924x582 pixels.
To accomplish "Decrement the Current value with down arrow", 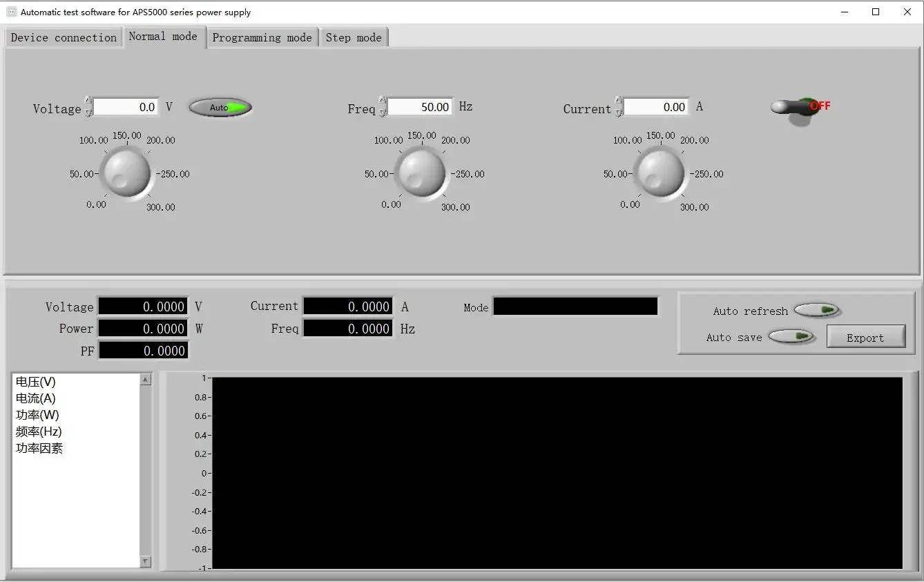I will coord(618,112).
